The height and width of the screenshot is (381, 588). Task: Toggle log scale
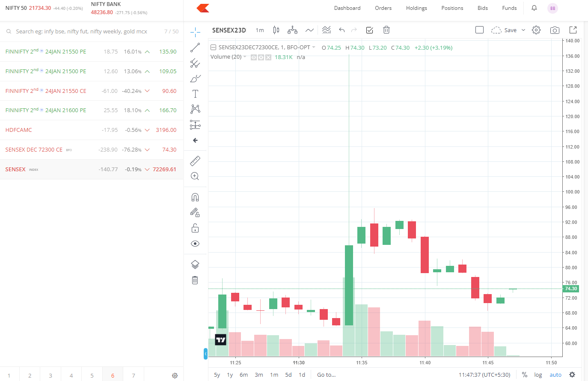(538, 375)
